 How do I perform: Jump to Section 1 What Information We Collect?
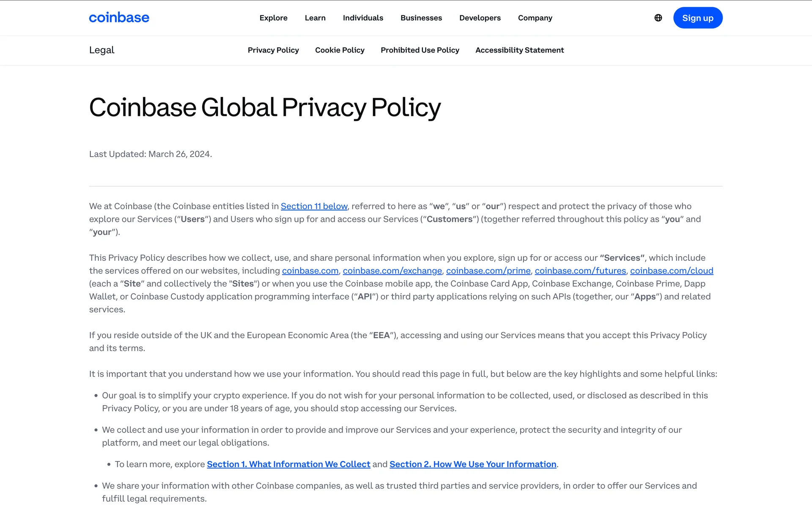point(288,464)
